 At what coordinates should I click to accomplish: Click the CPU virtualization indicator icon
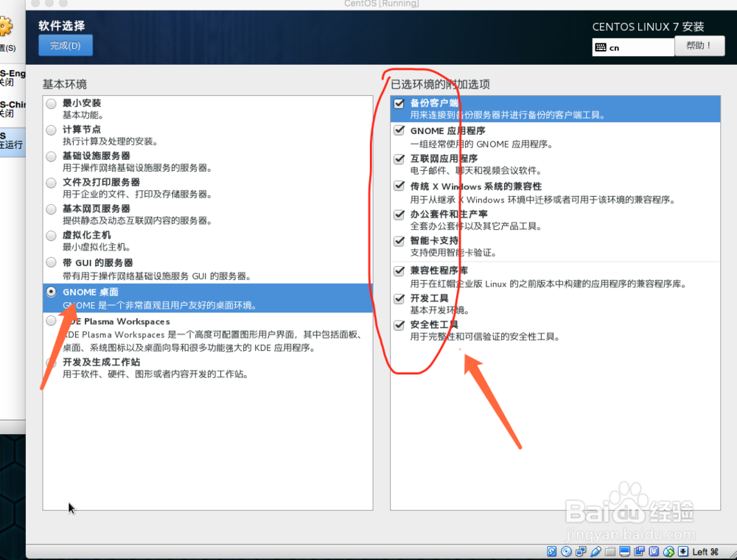click(654, 551)
